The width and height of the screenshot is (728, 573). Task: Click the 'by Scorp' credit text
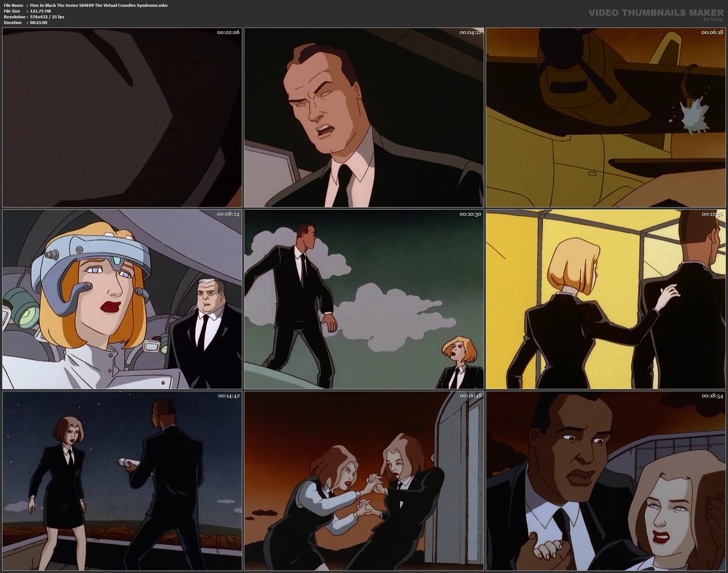point(713,19)
